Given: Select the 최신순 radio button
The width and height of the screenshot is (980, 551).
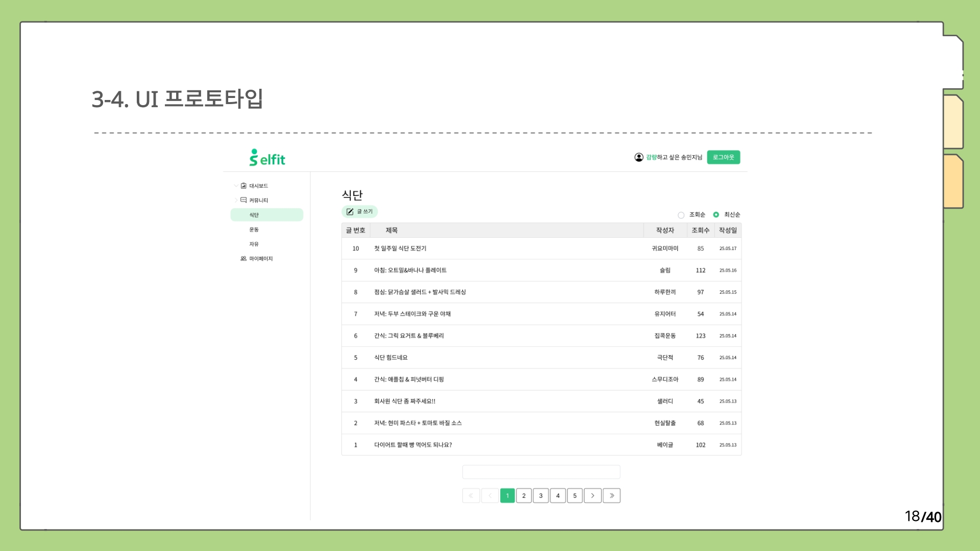Looking at the screenshot, I should click(x=716, y=215).
